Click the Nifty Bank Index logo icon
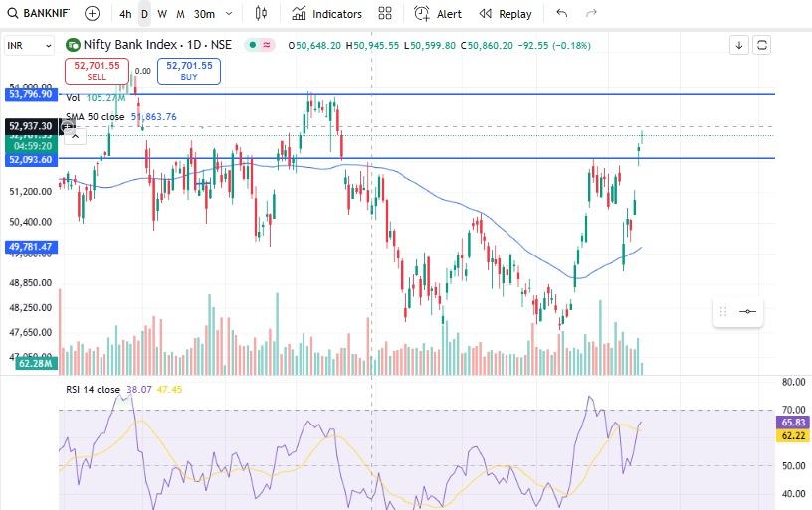 point(73,45)
